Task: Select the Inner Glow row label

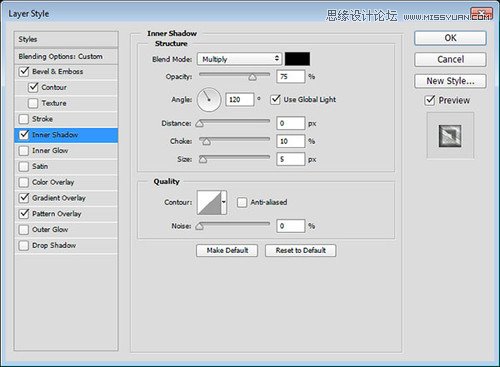Action: pyautogui.click(x=50, y=151)
